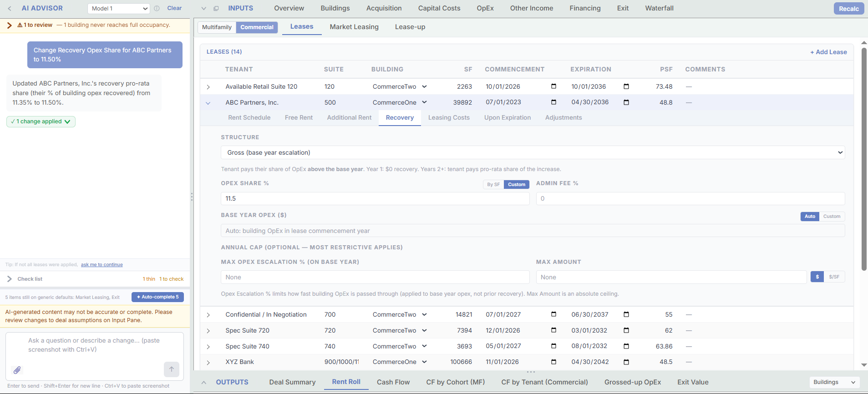Click the Opex Share % input field

[375, 198]
